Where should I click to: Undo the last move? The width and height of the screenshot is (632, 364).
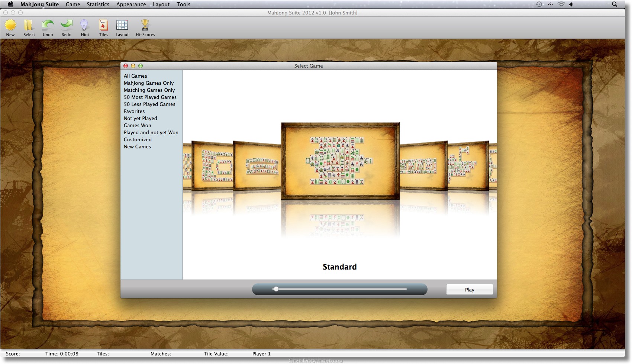[x=48, y=28]
